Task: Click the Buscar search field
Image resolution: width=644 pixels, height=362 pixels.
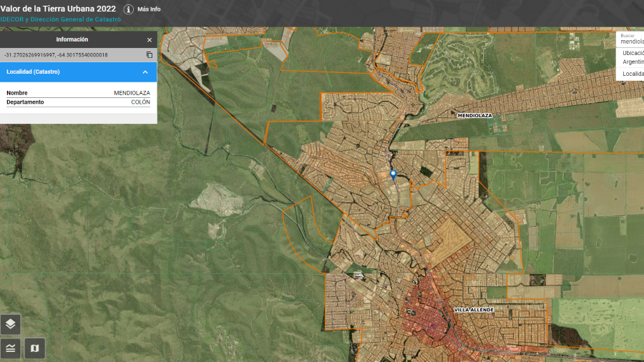Action: (631, 41)
